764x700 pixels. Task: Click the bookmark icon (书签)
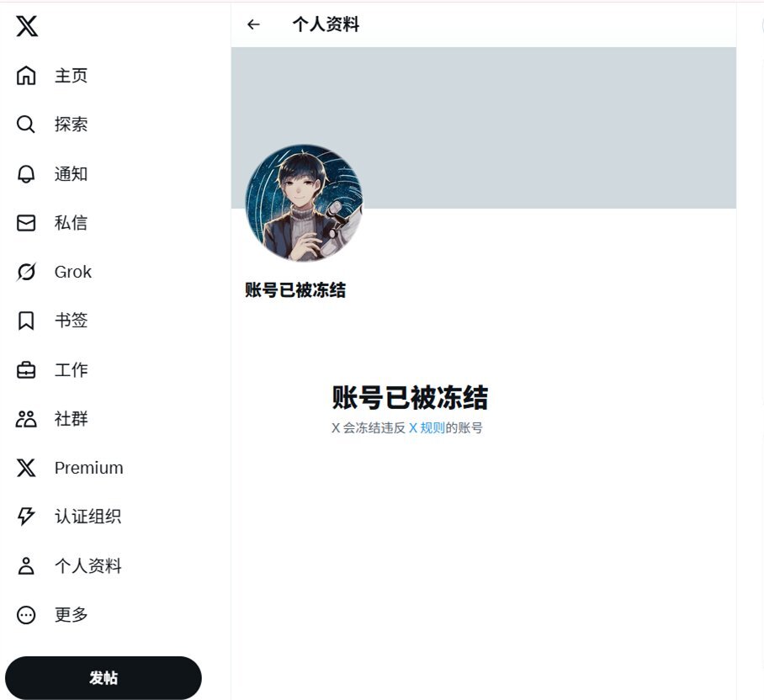26,321
